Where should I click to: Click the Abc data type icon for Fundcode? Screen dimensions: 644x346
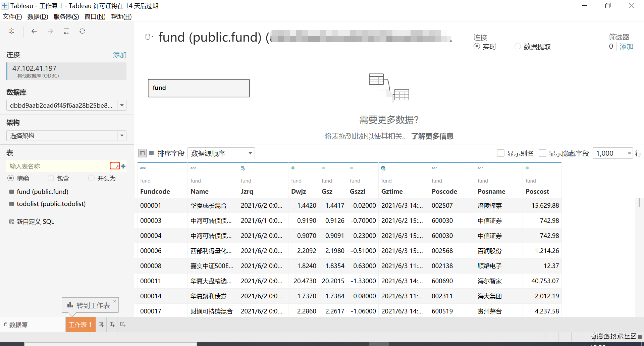(143, 168)
